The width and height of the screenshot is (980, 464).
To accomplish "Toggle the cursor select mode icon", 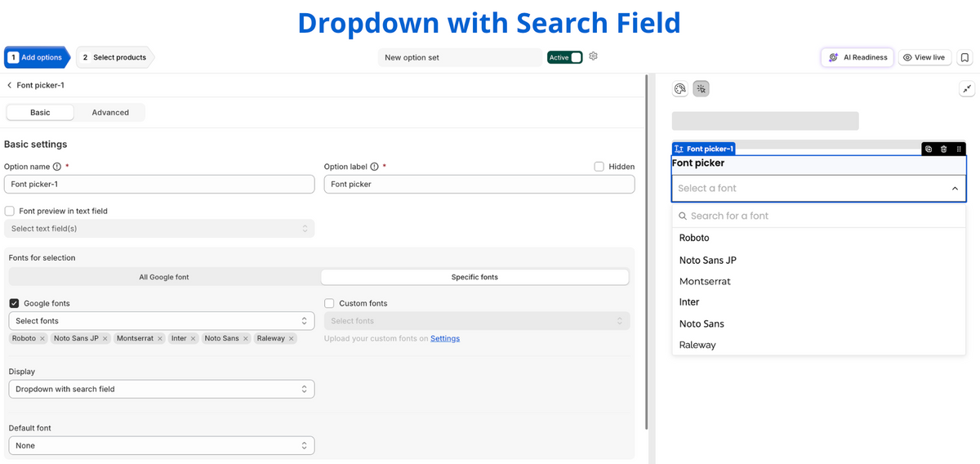I will 701,88.
